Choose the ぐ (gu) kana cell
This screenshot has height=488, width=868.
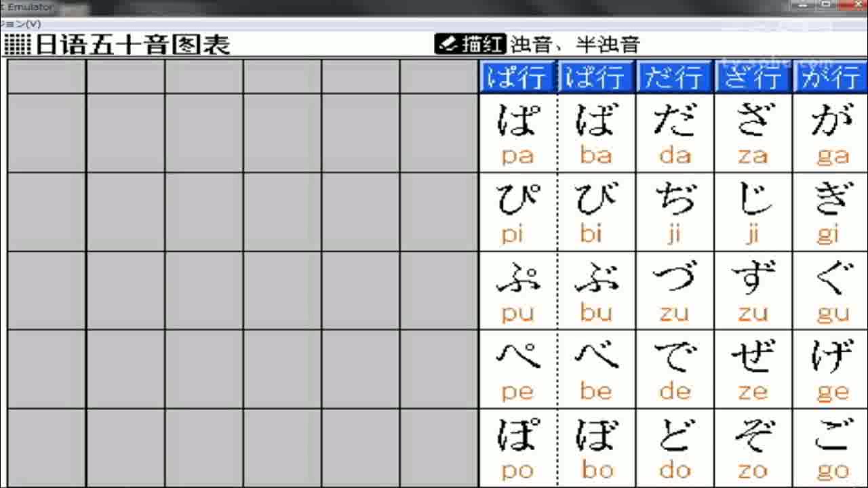pos(831,291)
